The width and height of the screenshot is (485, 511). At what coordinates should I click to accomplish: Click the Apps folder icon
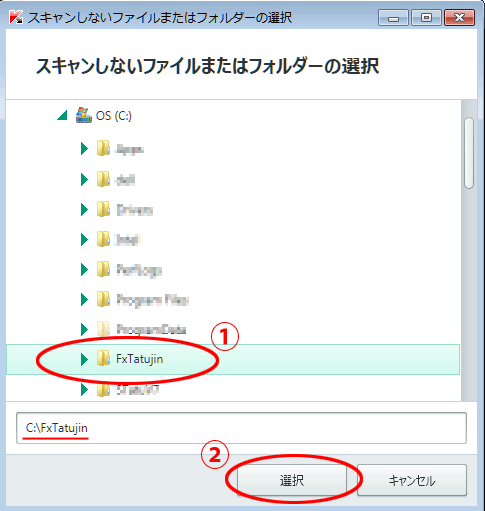(103, 148)
